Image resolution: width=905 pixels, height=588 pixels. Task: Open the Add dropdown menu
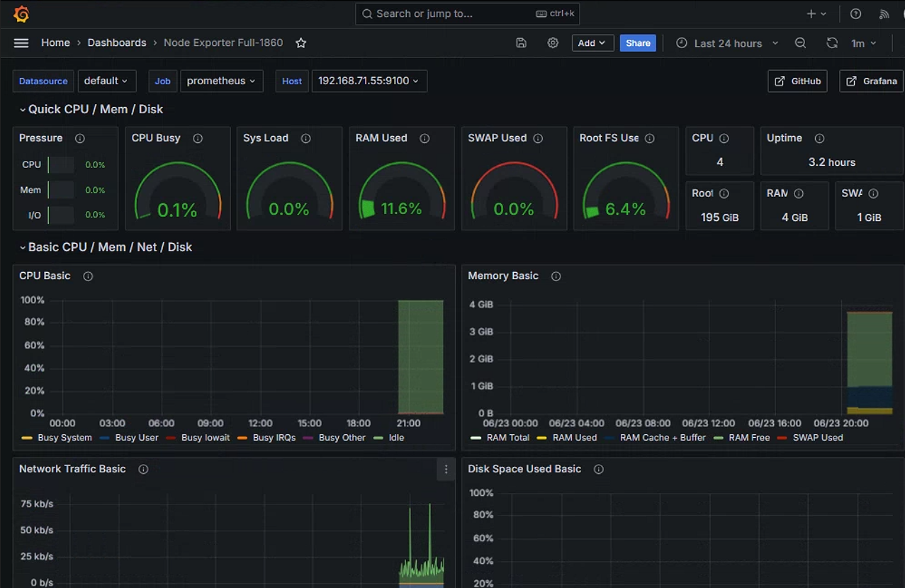(592, 43)
